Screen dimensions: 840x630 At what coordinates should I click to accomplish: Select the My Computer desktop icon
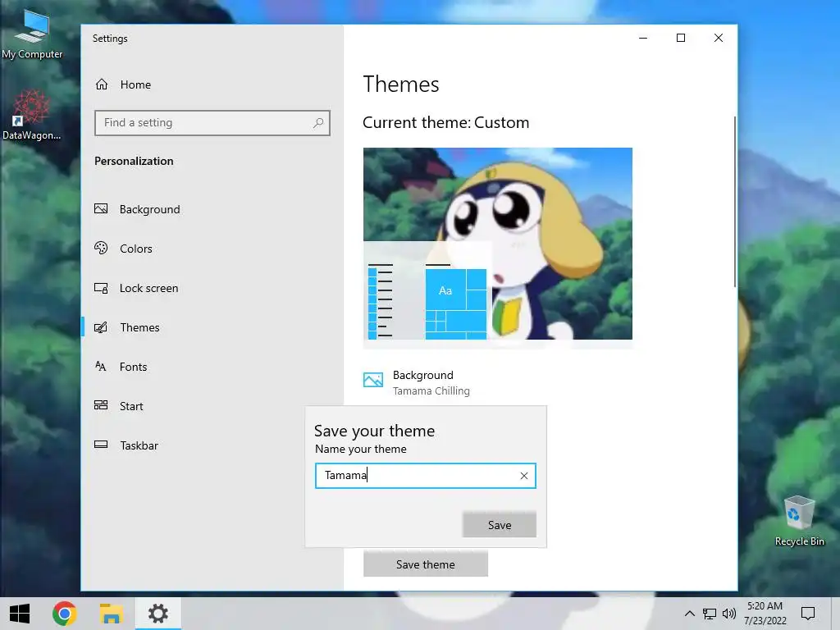tap(32, 33)
